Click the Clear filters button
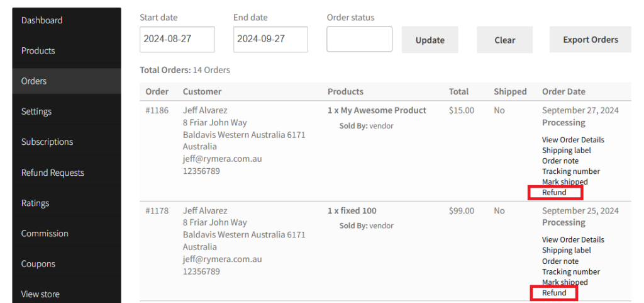 (x=505, y=40)
